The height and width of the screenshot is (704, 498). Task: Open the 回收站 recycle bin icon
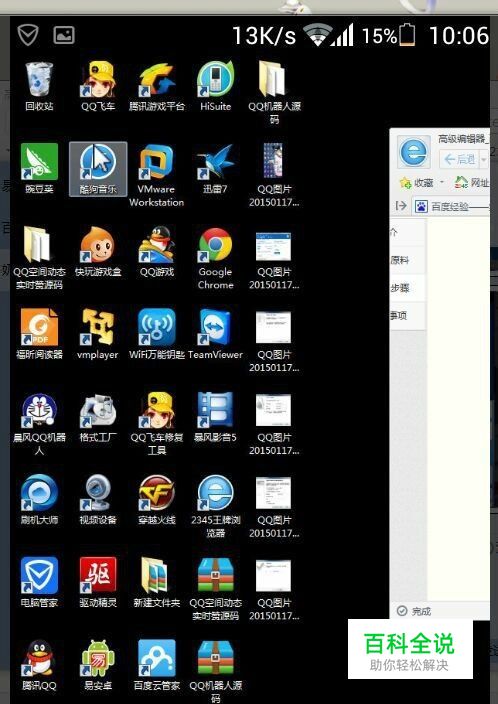(x=39, y=86)
